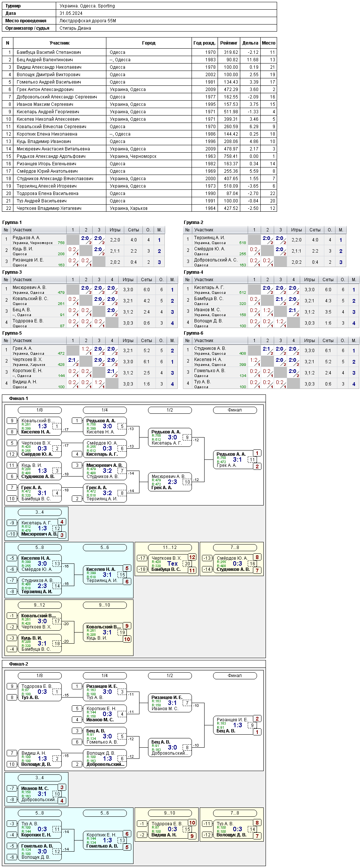Click the 'Группа-5' heading
The height and width of the screenshot is (868, 363).
12,333
